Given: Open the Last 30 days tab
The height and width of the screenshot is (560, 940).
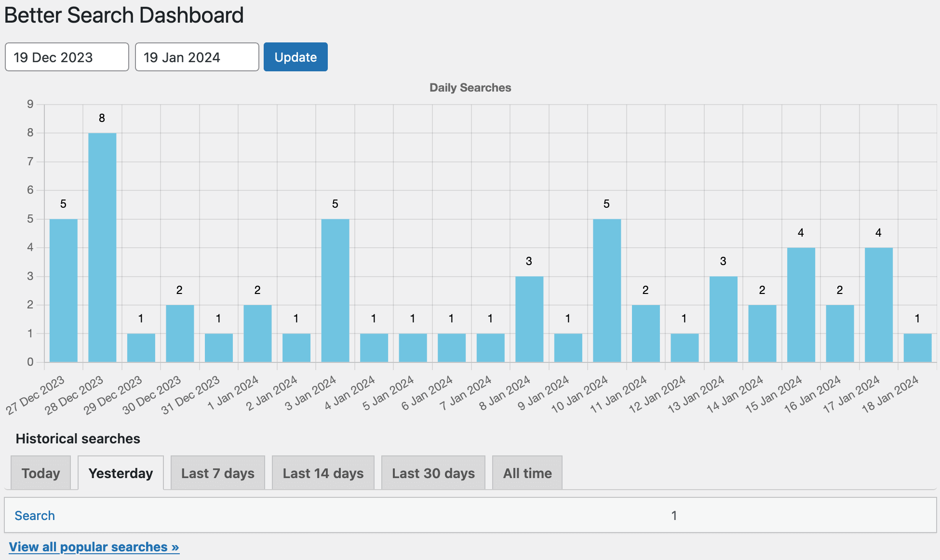Looking at the screenshot, I should (x=433, y=473).
